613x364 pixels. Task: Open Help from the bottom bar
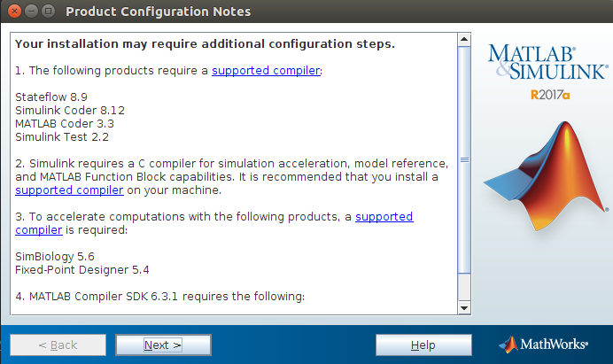point(423,345)
